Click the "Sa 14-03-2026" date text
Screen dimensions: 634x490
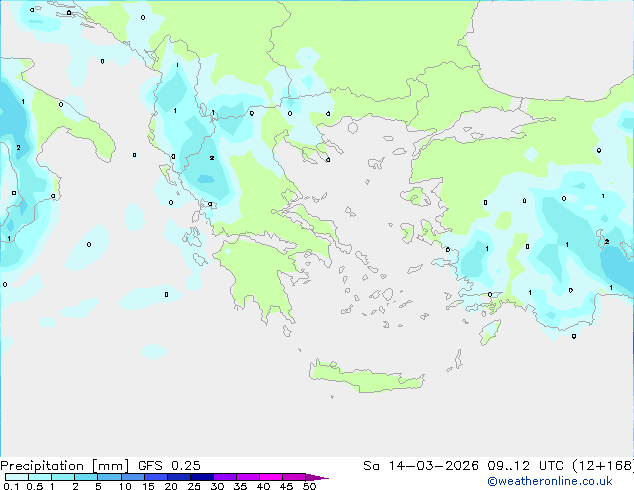(421, 466)
